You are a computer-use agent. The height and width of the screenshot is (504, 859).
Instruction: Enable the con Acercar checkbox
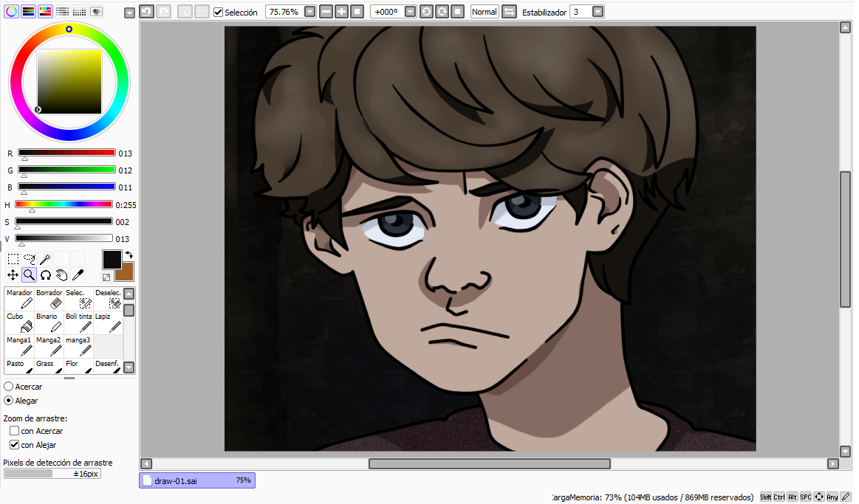pyautogui.click(x=14, y=431)
